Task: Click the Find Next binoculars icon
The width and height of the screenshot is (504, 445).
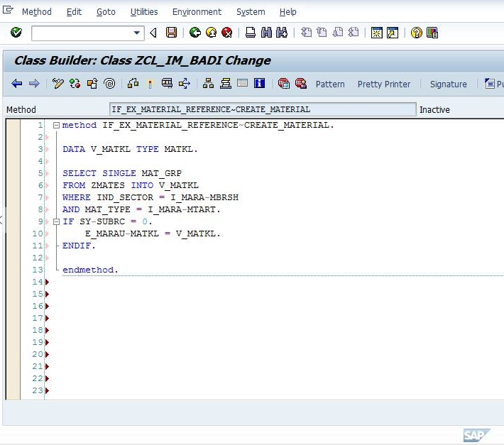Action: (x=282, y=33)
